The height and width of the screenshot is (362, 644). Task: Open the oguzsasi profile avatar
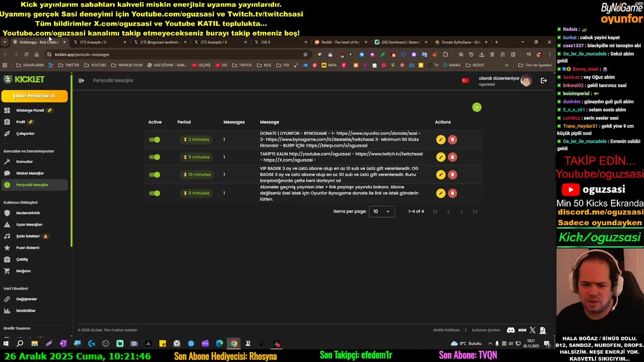[526, 81]
